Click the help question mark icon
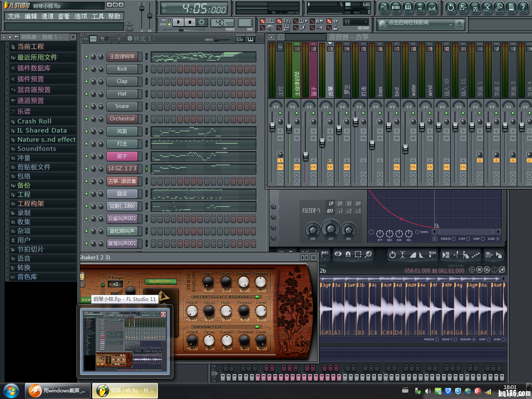This screenshot has height=399, width=532. pyautogui.click(x=524, y=7)
